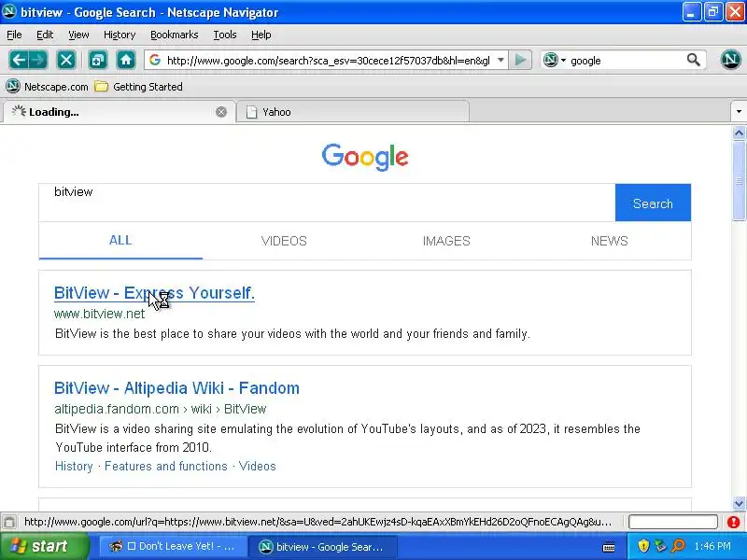
Task: Click the Google logo
Action: 365,157
